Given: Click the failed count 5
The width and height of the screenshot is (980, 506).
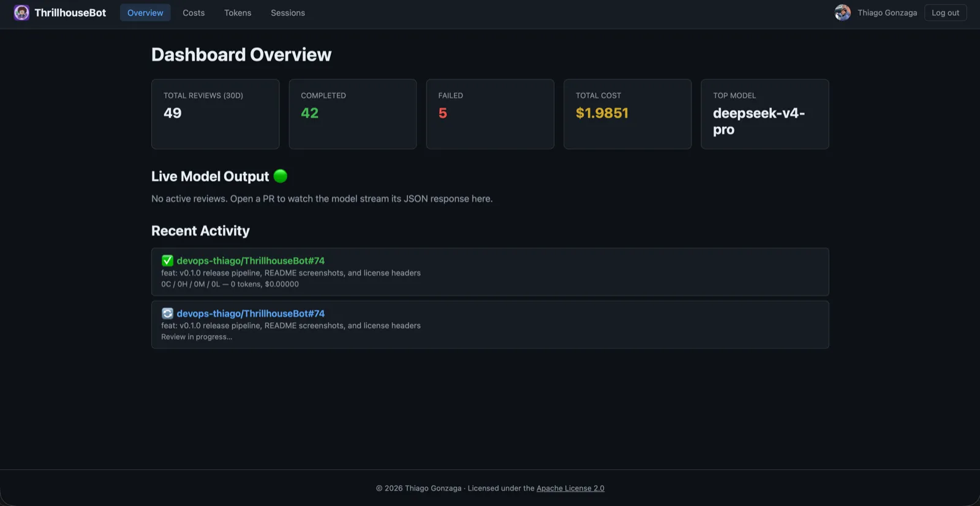Looking at the screenshot, I should coord(443,113).
